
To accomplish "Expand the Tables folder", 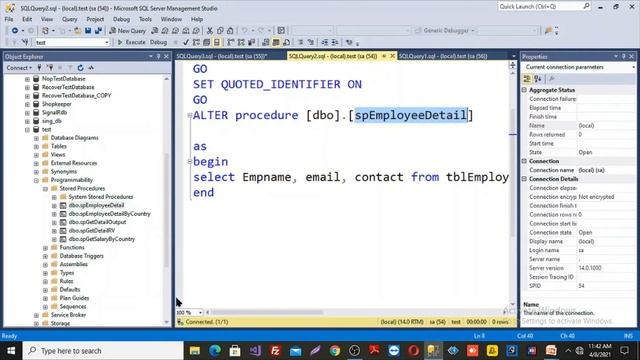I will click(36, 146).
